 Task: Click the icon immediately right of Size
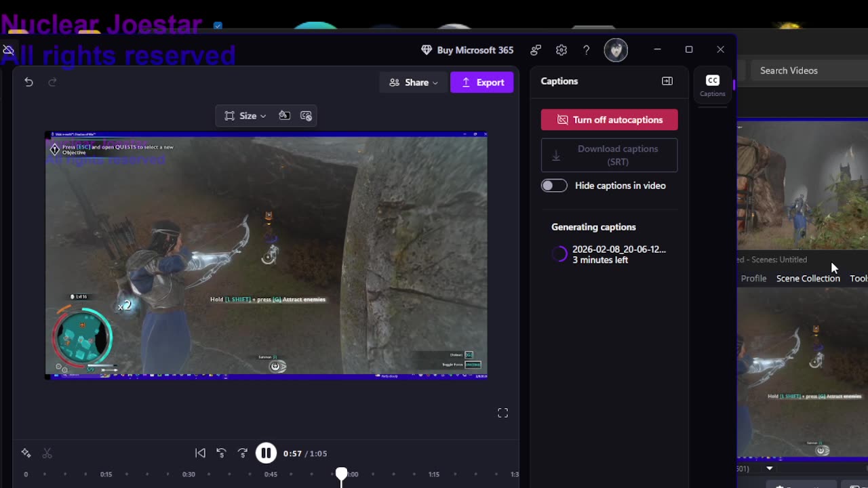tap(284, 116)
